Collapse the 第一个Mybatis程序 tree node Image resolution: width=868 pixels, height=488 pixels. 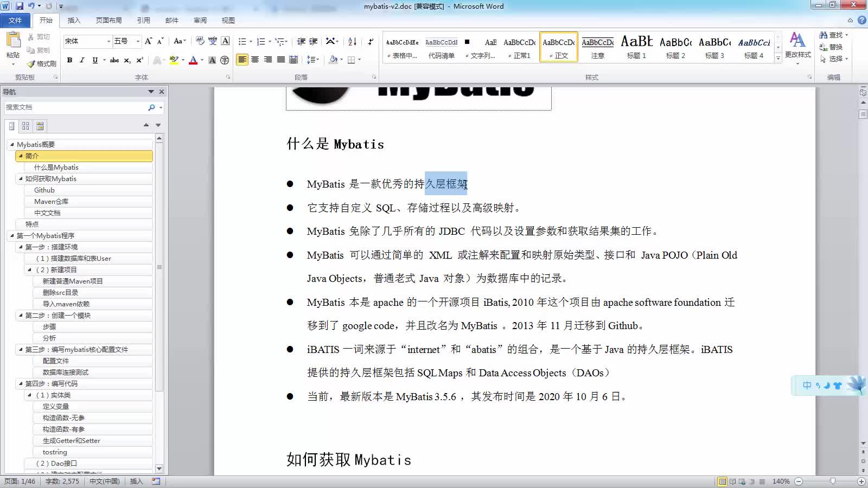tap(12, 235)
